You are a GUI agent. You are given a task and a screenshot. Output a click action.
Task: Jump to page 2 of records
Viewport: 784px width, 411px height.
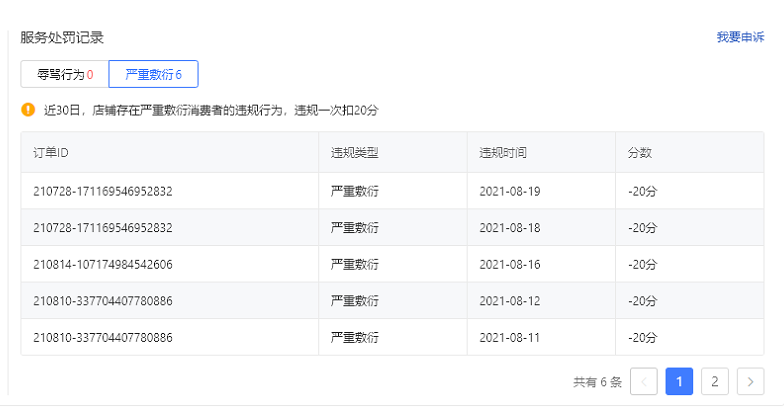pos(715,381)
